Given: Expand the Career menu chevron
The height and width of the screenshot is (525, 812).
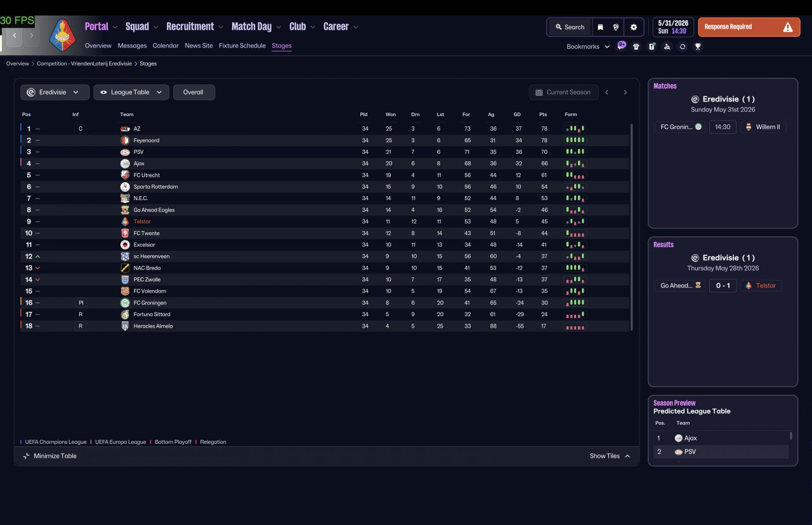Looking at the screenshot, I should click(355, 27).
